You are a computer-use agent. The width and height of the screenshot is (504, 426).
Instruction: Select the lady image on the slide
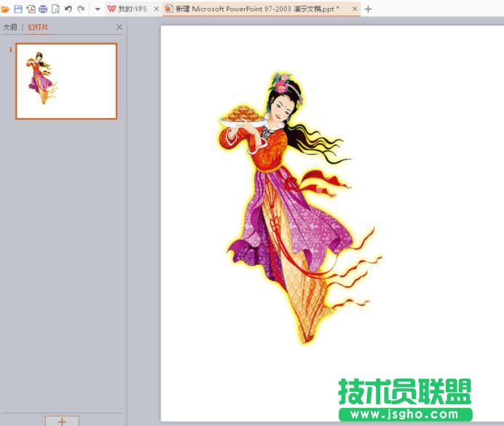[301, 209]
